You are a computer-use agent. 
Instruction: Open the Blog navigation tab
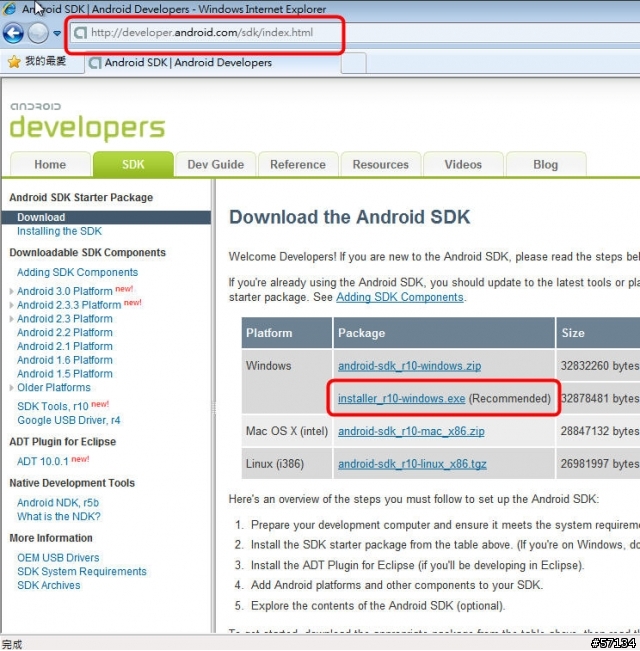(x=546, y=164)
